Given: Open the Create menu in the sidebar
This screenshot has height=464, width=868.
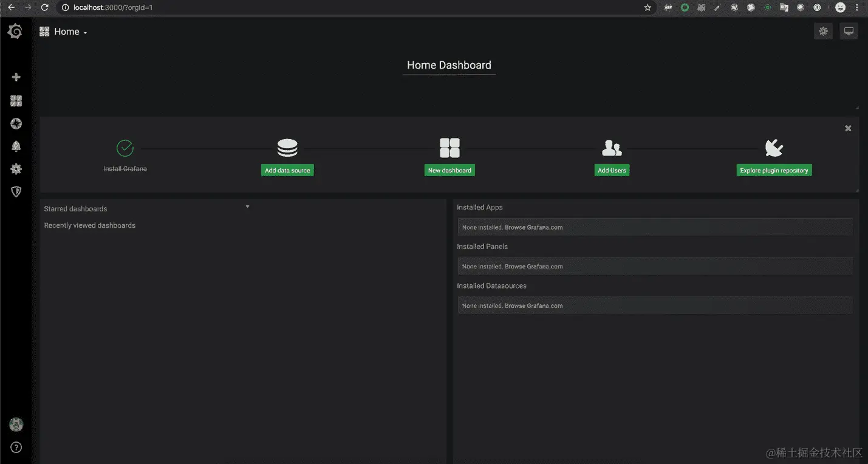Looking at the screenshot, I should (16, 77).
